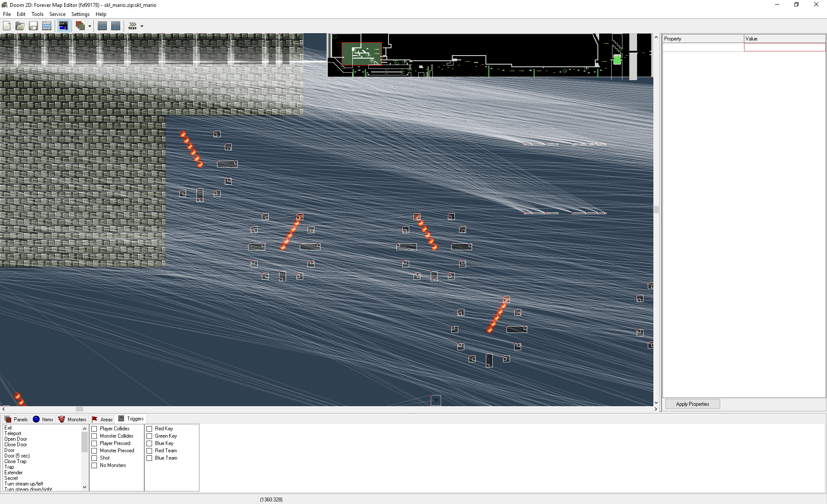Image resolution: width=827 pixels, height=504 pixels.
Task: Open the layers icon dropdown arrow
Action: (90, 26)
